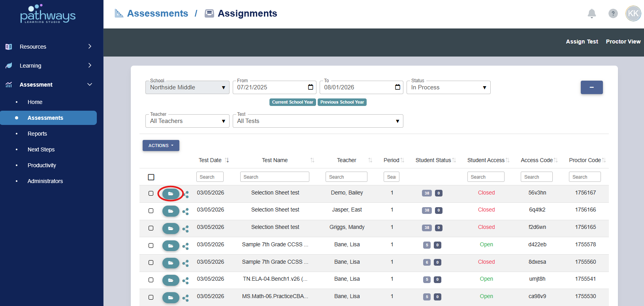The width and height of the screenshot is (644, 306).
Task: Open Administrators in sidebar
Action: point(45,181)
